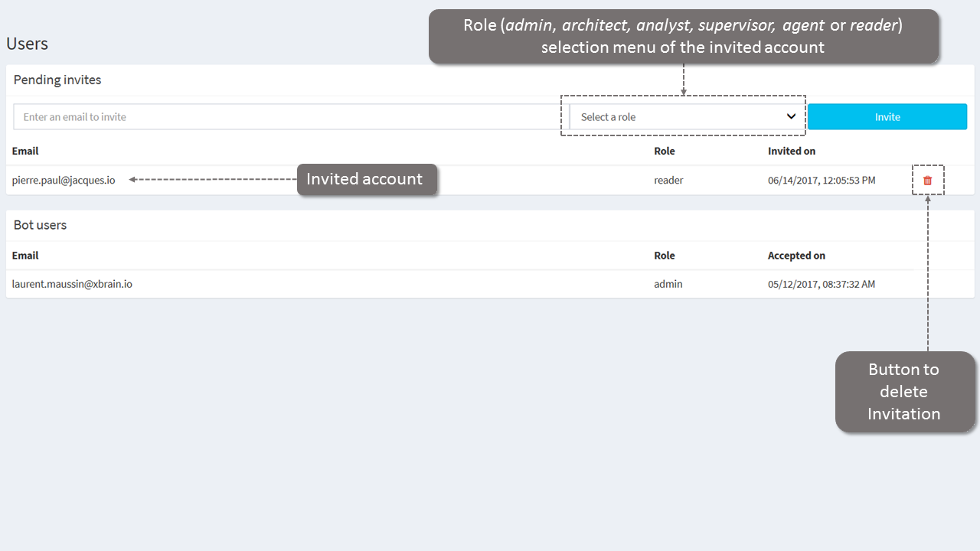Delete the pierre.paul@jacques.io invitation with trash icon
Image resolution: width=980 pixels, height=551 pixels.
[x=928, y=181]
